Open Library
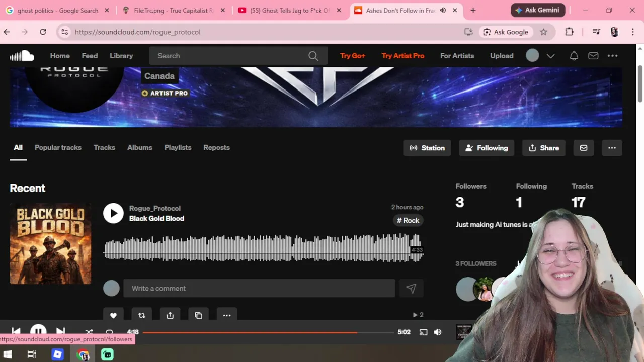The height and width of the screenshot is (362, 644). click(x=121, y=56)
